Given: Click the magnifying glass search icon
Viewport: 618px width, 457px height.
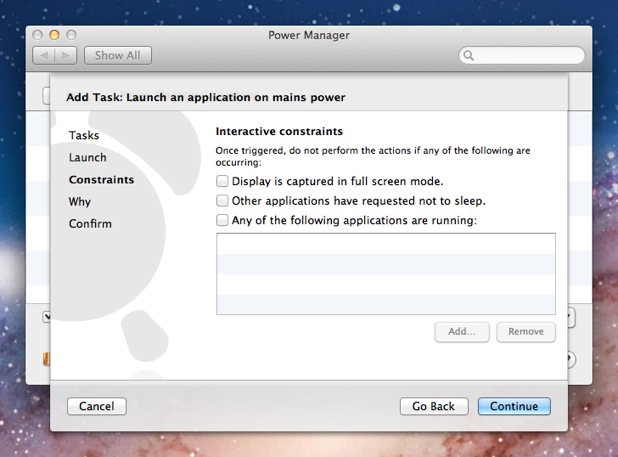Looking at the screenshot, I should coord(468,56).
